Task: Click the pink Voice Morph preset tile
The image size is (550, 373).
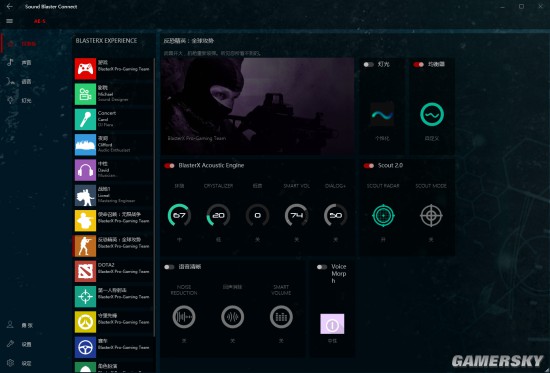Action: coord(332,324)
